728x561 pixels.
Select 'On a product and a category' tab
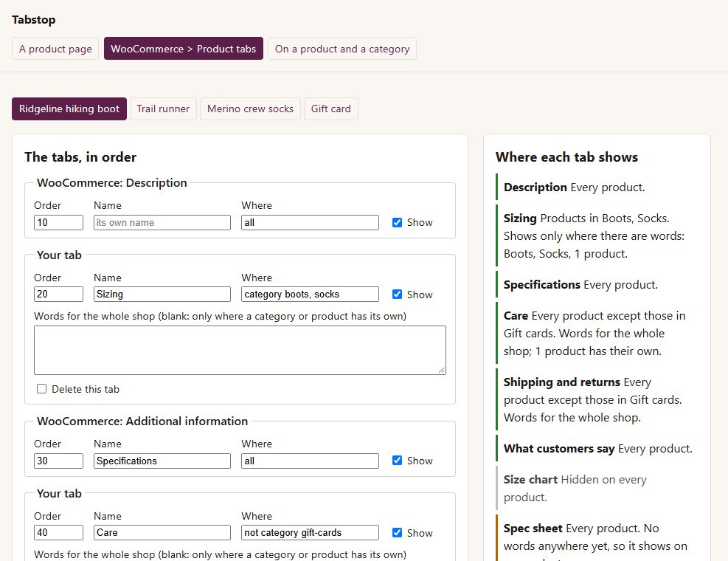[342, 49]
